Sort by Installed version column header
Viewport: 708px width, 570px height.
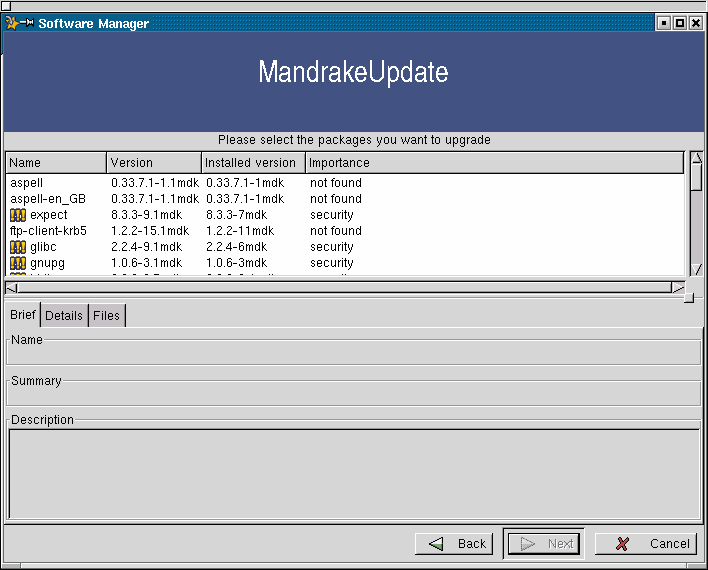click(254, 163)
